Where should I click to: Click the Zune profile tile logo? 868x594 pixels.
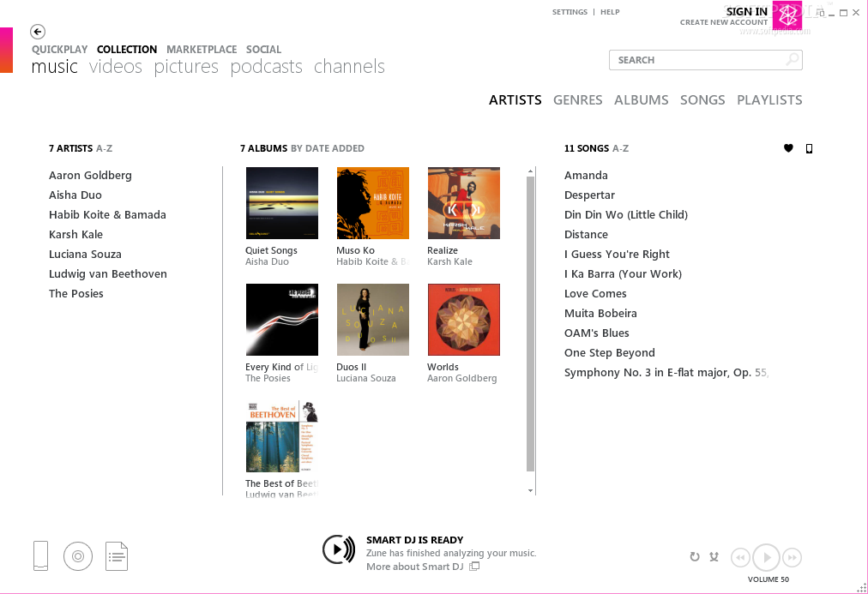coord(787,15)
